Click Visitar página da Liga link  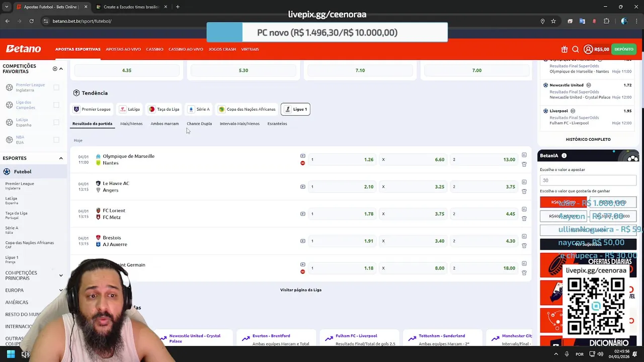pyautogui.click(x=301, y=290)
